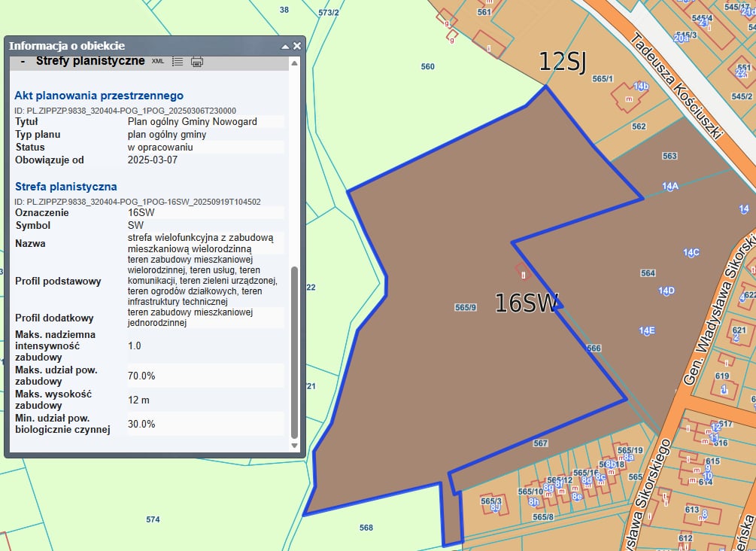Select parcel 565/9 on the map
Image resolution: width=756 pixels, height=551 pixels.
[466, 307]
